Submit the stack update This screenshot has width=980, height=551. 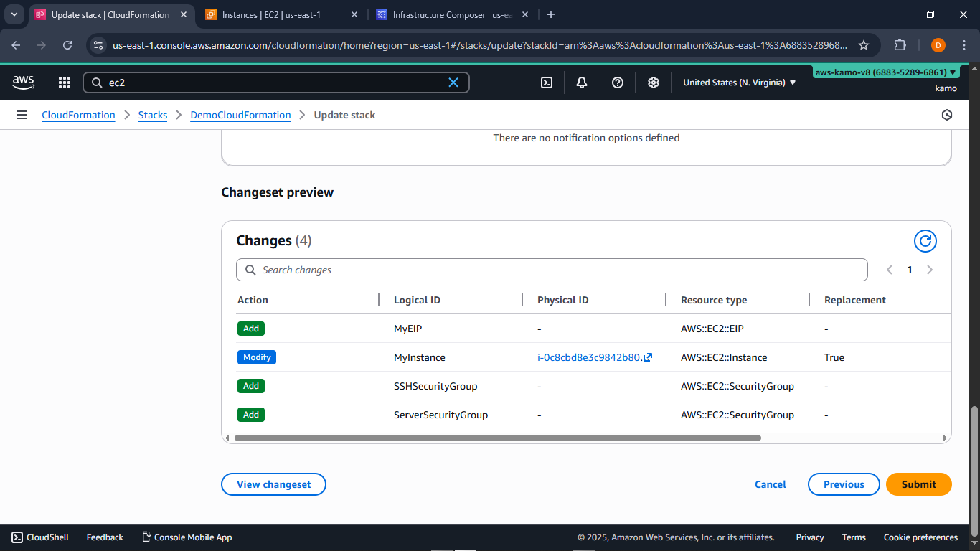coord(918,484)
